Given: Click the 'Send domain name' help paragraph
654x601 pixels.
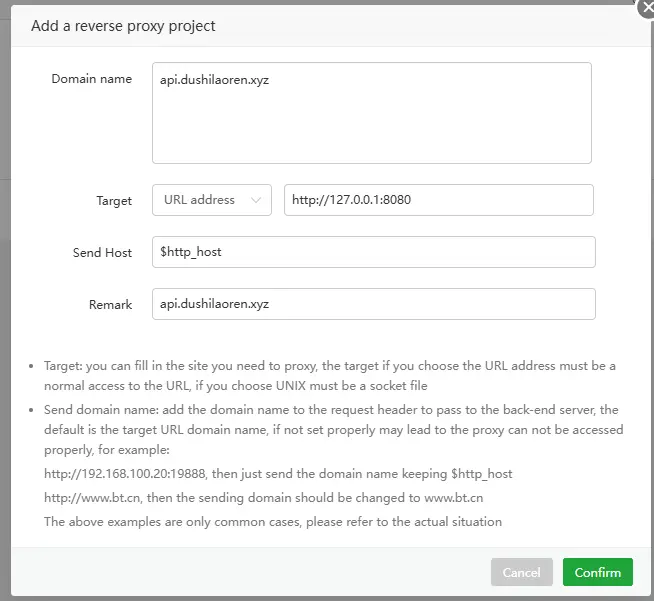Looking at the screenshot, I should (334, 430).
